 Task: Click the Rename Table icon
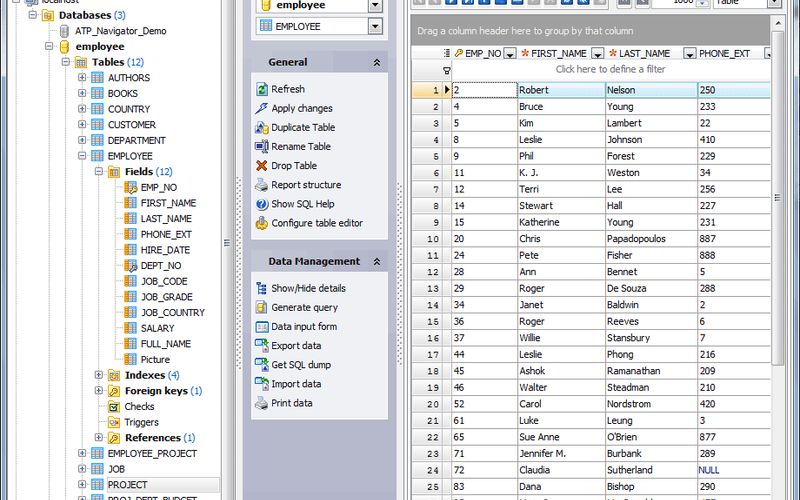pyautogui.click(x=262, y=146)
